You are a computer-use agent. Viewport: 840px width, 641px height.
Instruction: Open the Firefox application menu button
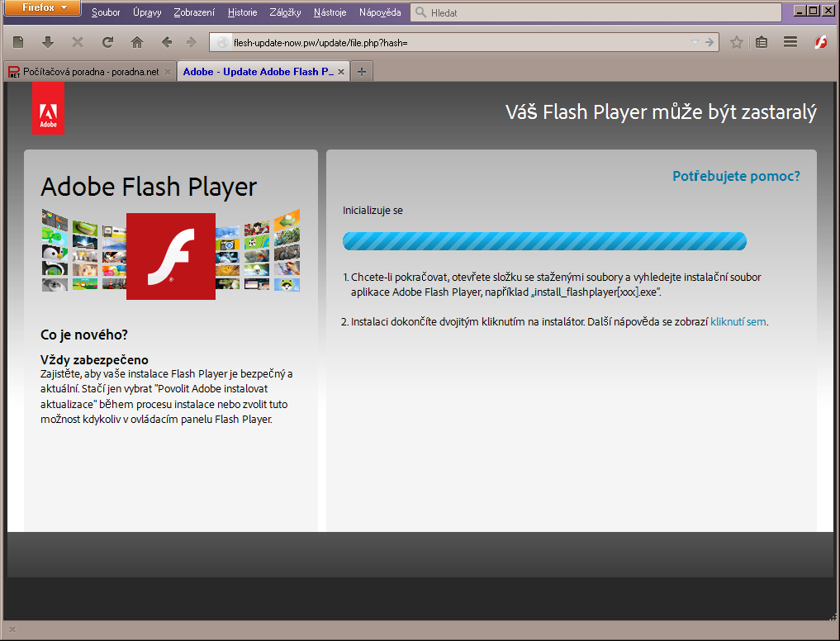[42, 8]
